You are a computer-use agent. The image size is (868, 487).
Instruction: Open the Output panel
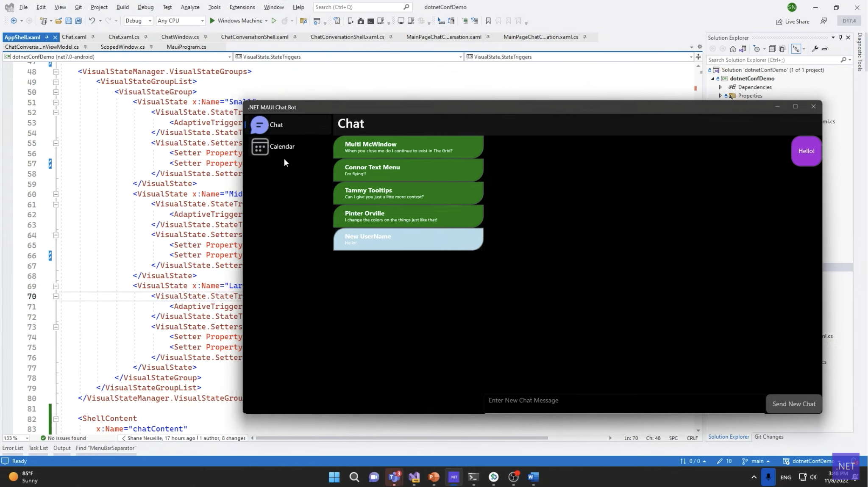62,448
